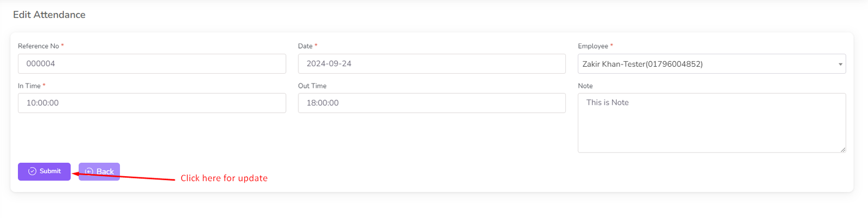Submit the attendance form

click(44, 171)
